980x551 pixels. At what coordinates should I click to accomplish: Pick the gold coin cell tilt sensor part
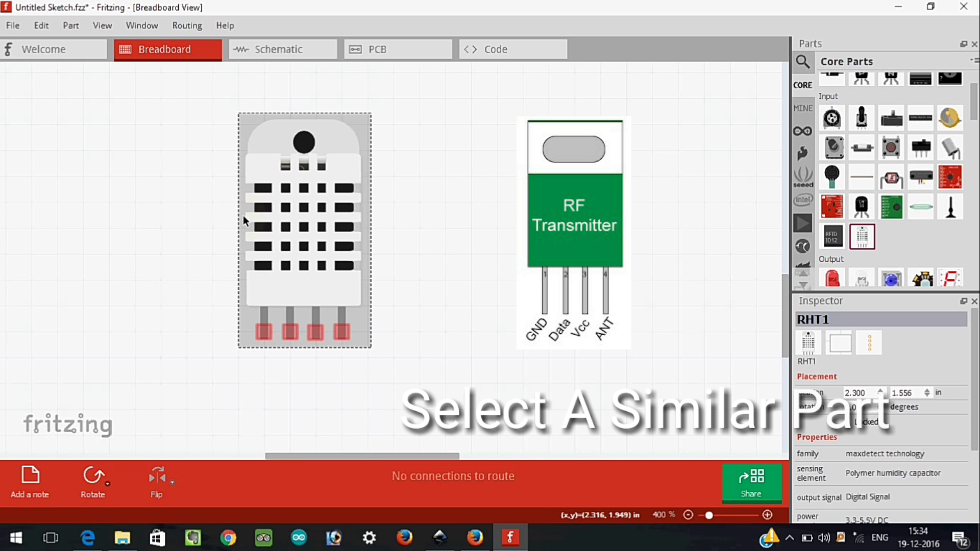pyautogui.click(x=950, y=118)
